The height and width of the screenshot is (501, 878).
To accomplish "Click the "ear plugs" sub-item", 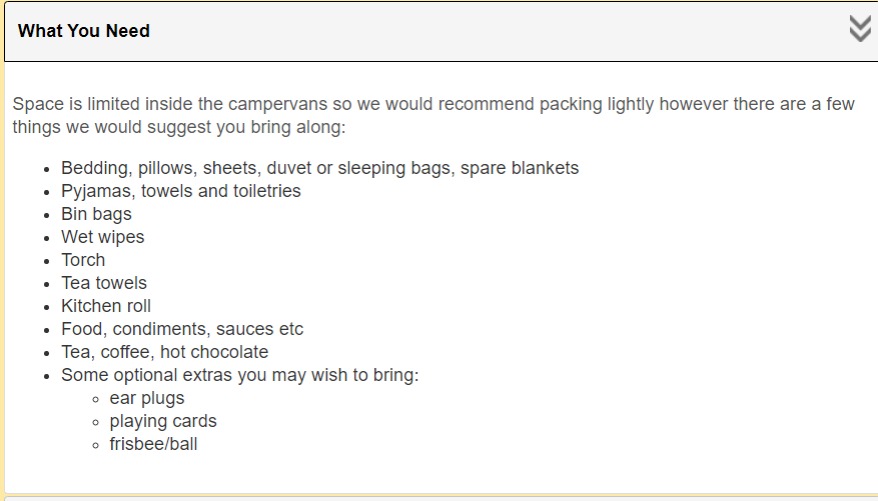I will [x=147, y=398].
